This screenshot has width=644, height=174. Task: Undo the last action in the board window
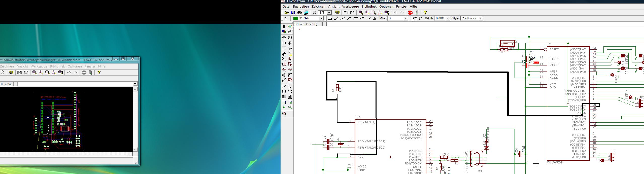pyautogui.click(x=69, y=73)
